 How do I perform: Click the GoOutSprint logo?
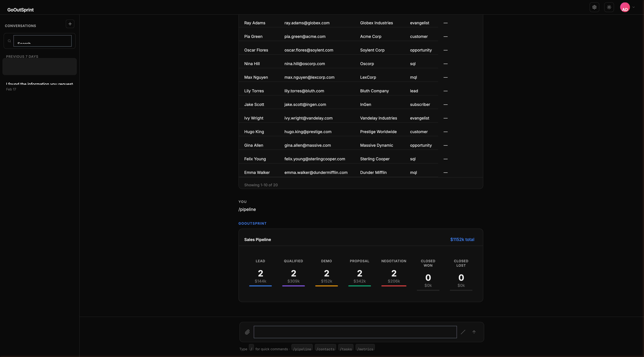click(x=20, y=10)
